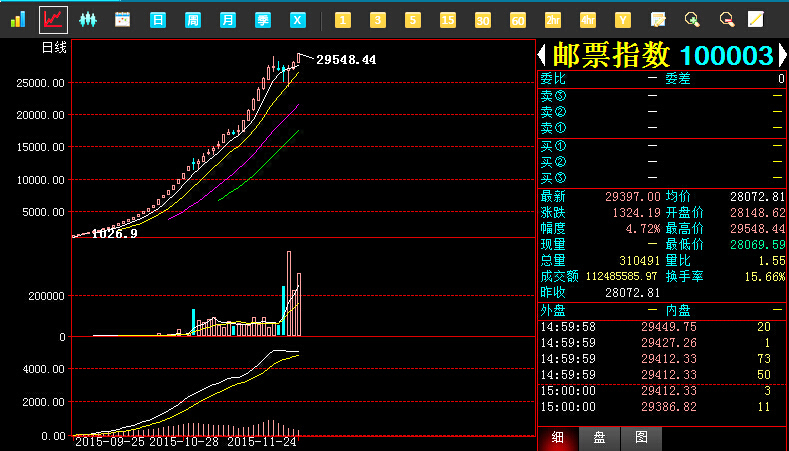Select the 15 minute interval button

448,19
